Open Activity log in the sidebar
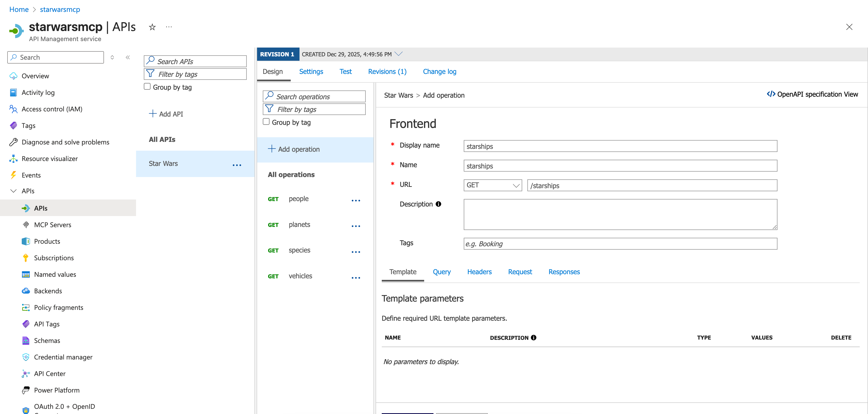The image size is (868, 414). tap(38, 92)
